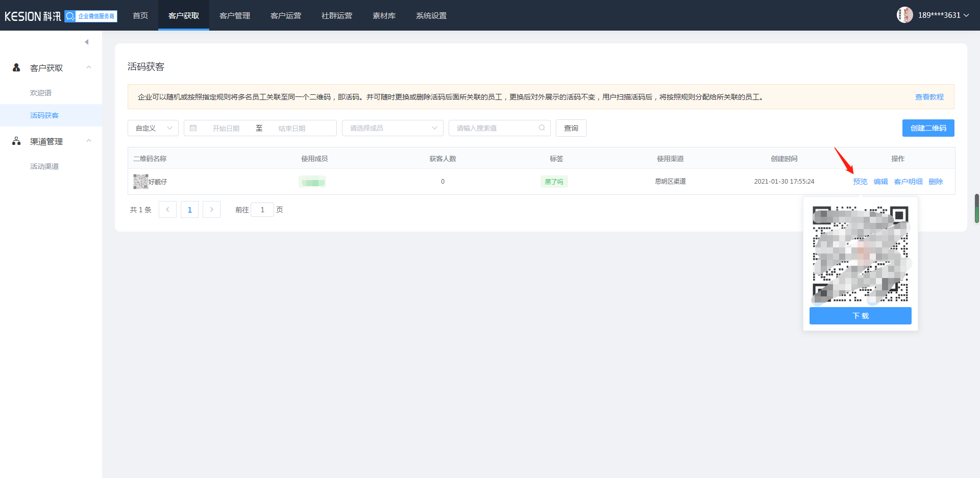The image size is (980, 478).
Task: Open the 客户获取 nav tab
Action: tap(184, 15)
